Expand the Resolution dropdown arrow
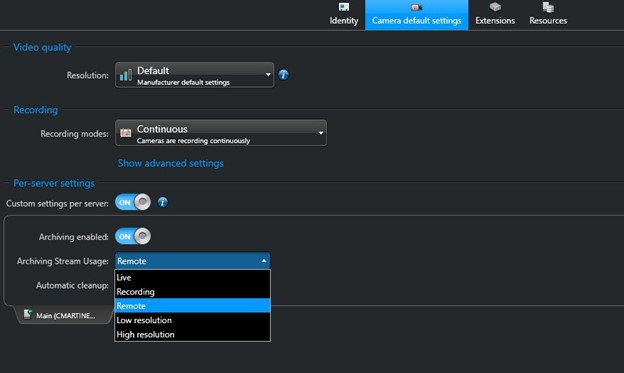 (x=268, y=74)
